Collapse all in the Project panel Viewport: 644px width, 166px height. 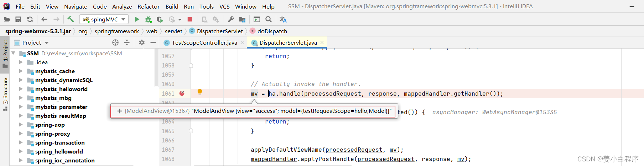click(127, 42)
